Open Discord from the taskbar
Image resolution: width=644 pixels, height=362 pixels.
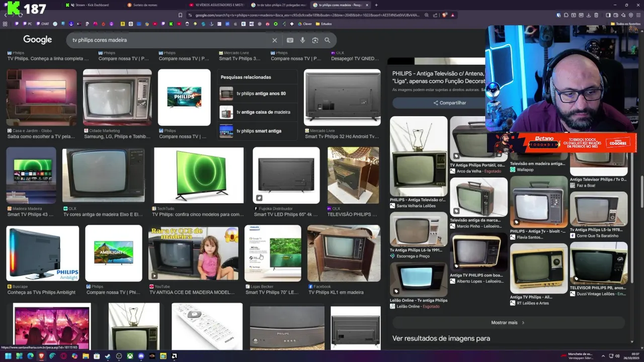pyautogui.click(x=141, y=356)
